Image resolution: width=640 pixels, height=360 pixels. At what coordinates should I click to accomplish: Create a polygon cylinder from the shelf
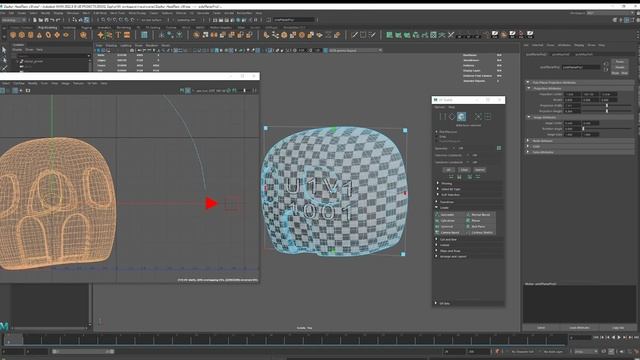[x=31, y=35]
